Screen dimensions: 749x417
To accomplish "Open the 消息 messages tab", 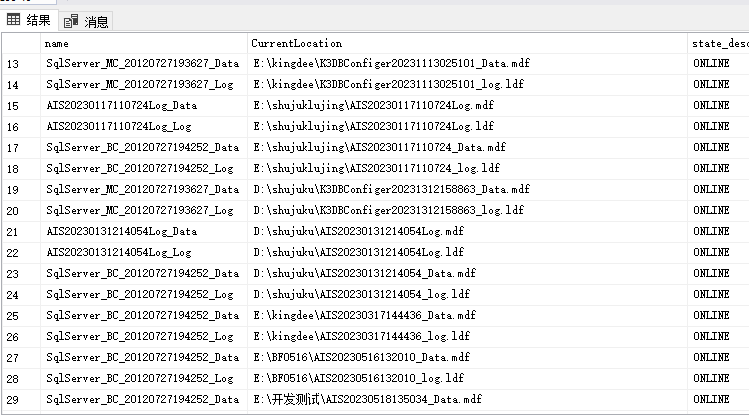I will pos(86,21).
